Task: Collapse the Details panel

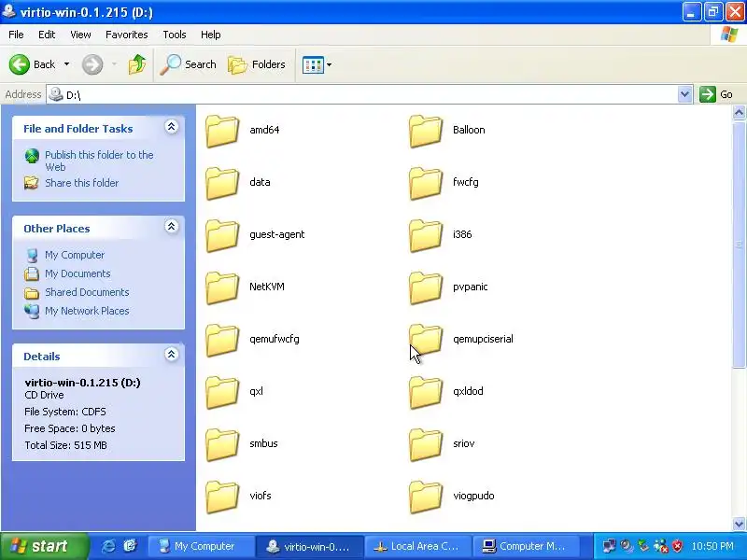Action: [172, 355]
